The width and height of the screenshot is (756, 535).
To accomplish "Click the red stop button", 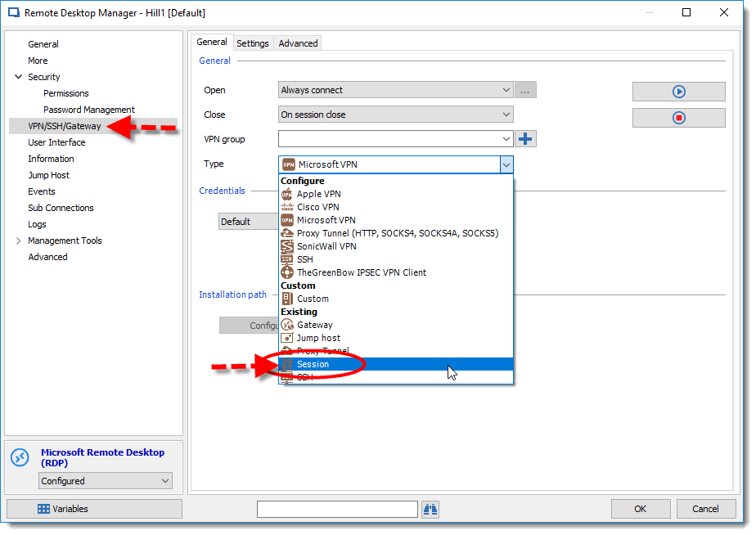I will [x=677, y=117].
